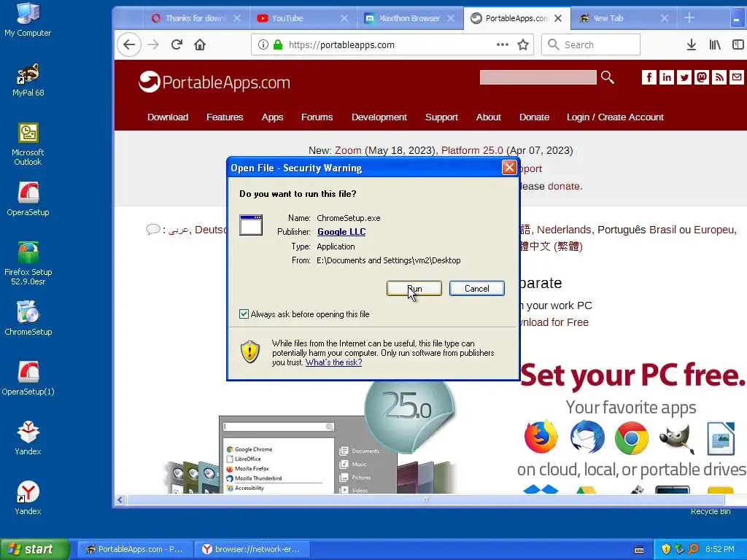Switch to the New Tab tab
The height and width of the screenshot is (560, 747).
click(623, 18)
